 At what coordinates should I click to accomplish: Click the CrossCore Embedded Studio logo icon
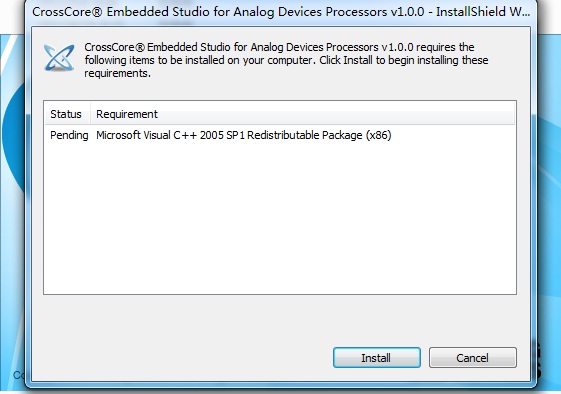click(x=59, y=58)
